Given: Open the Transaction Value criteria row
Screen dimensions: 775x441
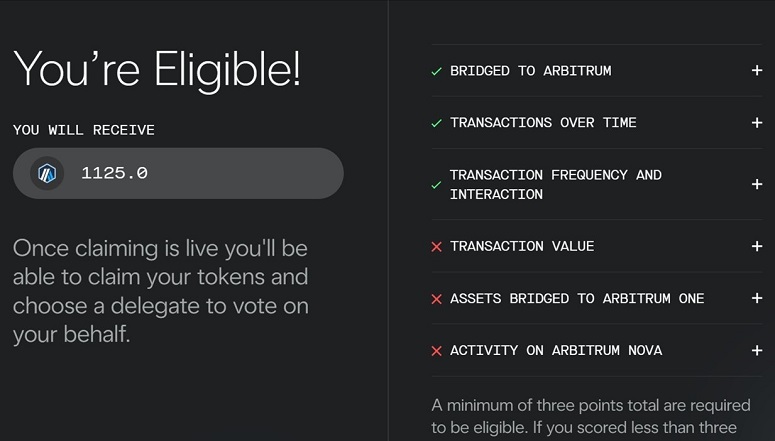Looking at the screenshot, I should (522, 247).
